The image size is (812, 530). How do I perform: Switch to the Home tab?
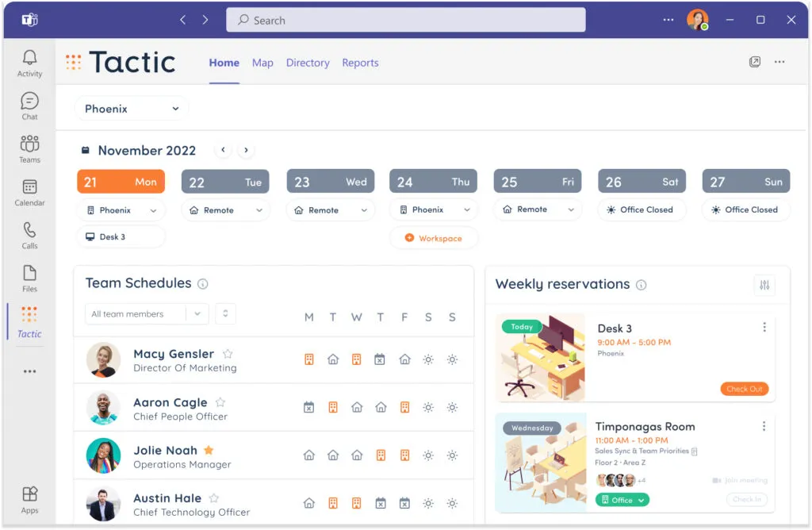(224, 63)
